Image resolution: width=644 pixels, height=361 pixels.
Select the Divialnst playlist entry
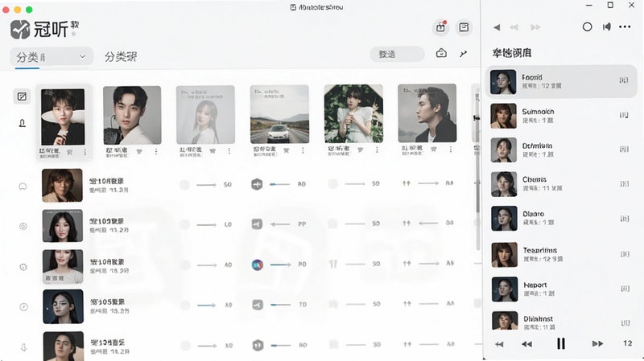561,322
